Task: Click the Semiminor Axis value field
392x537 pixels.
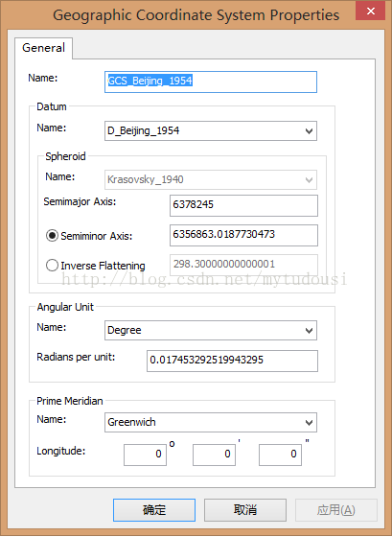Action: coord(243,235)
